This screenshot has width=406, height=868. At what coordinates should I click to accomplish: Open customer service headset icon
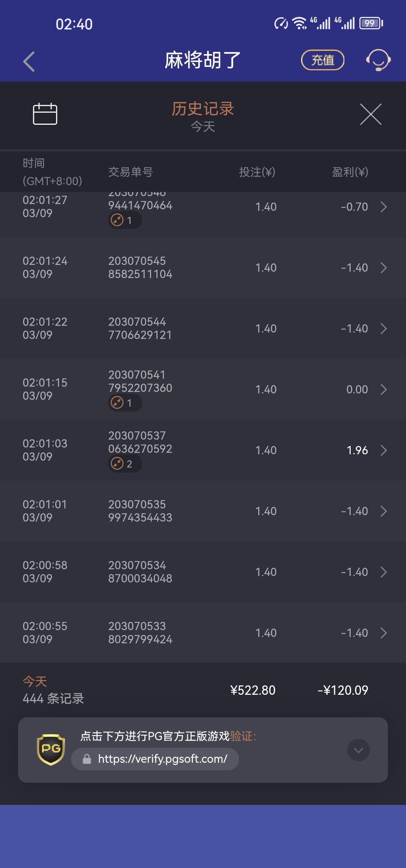click(378, 60)
